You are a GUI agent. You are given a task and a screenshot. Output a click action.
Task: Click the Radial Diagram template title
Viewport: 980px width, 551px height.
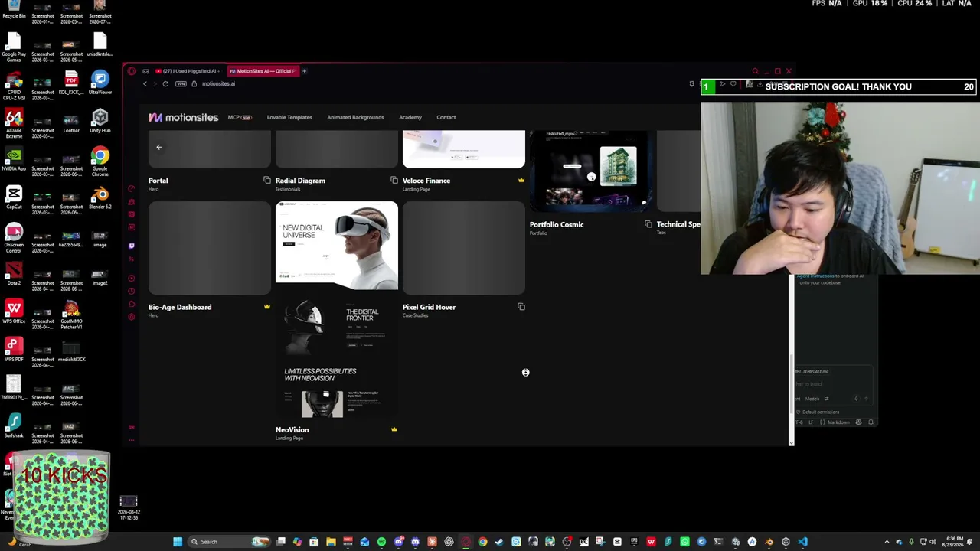pyautogui.click(x=300, y=181)
